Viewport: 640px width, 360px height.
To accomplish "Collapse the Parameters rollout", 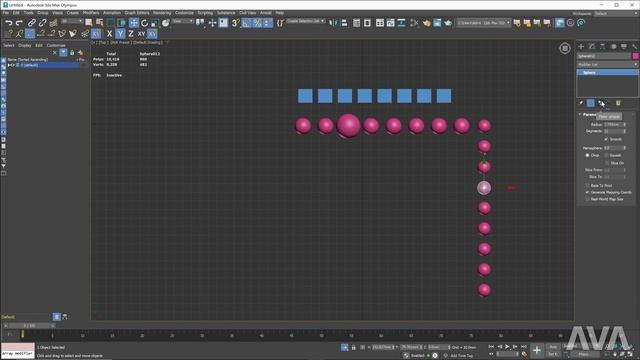I will pyautogui.click(x=580, y=115).
